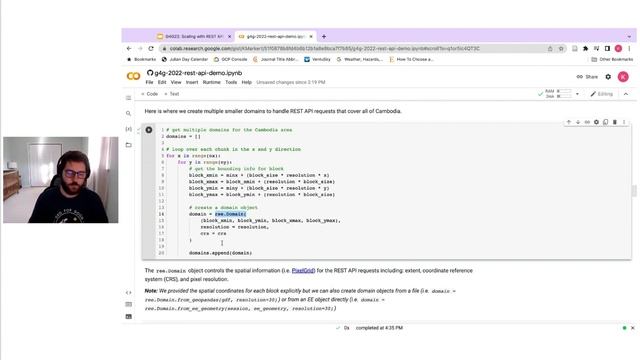Move cell down with arrow icon

click(x=578, y=122)
